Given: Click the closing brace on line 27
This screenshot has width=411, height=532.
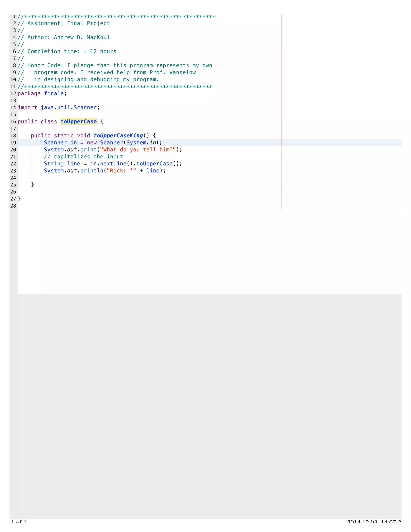Looking at the screenshot, I should tap(19, 199).
